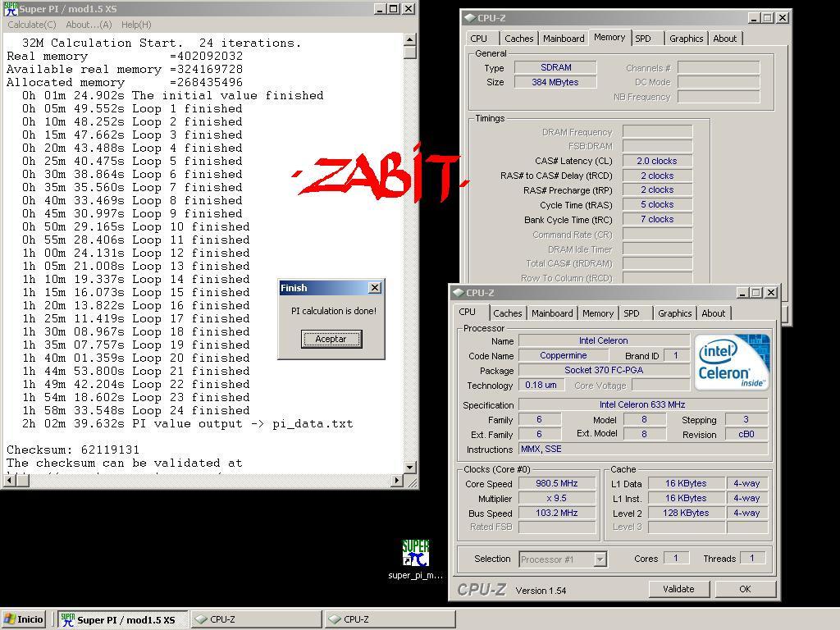Click the Super PI vertical scrollbar thumb

click(x=410, y=52)
